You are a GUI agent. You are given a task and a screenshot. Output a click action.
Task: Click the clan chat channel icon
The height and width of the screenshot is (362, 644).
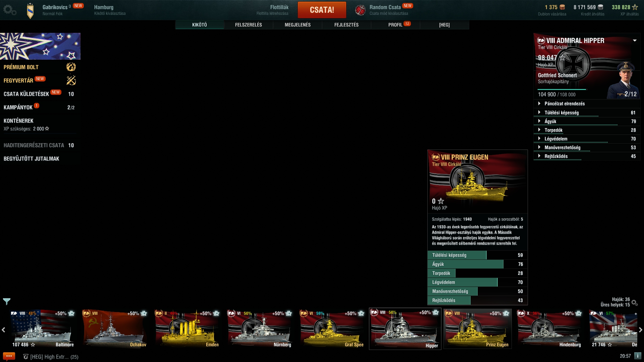coord(25,357)
